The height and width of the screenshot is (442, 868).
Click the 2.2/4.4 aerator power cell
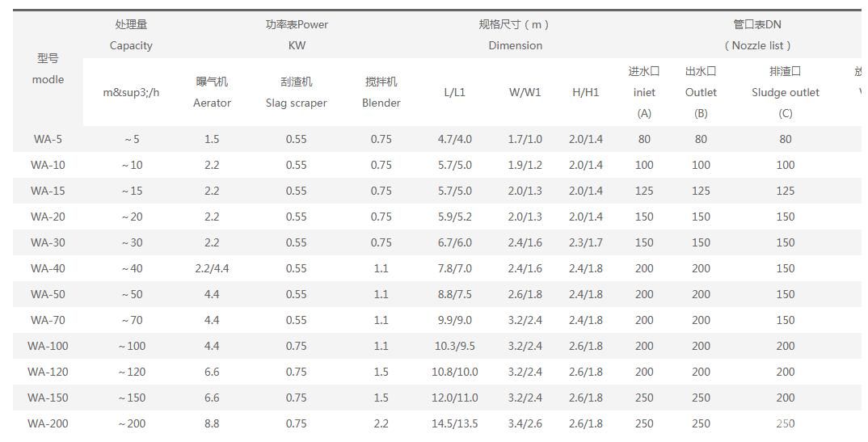(x=212, y=268)
